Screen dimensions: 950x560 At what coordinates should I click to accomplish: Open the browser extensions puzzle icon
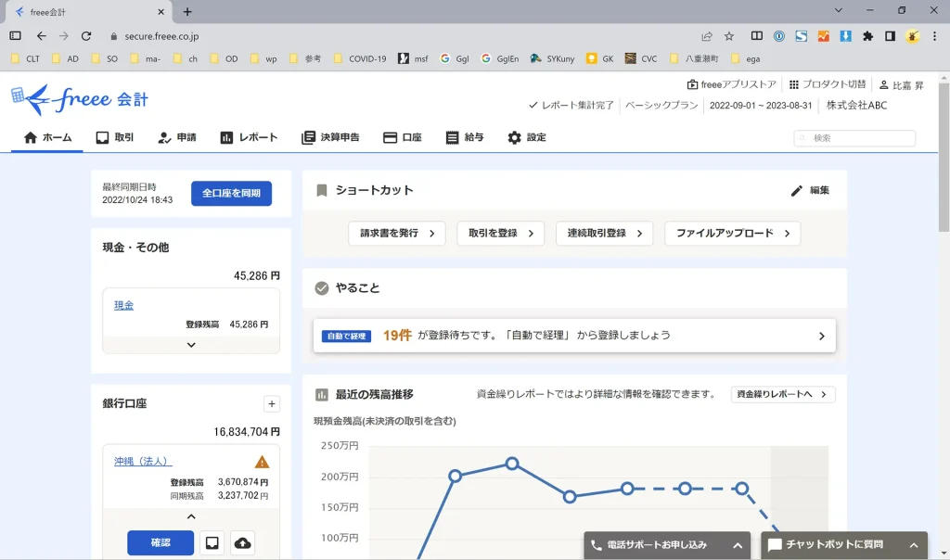(x=867, y=36)
